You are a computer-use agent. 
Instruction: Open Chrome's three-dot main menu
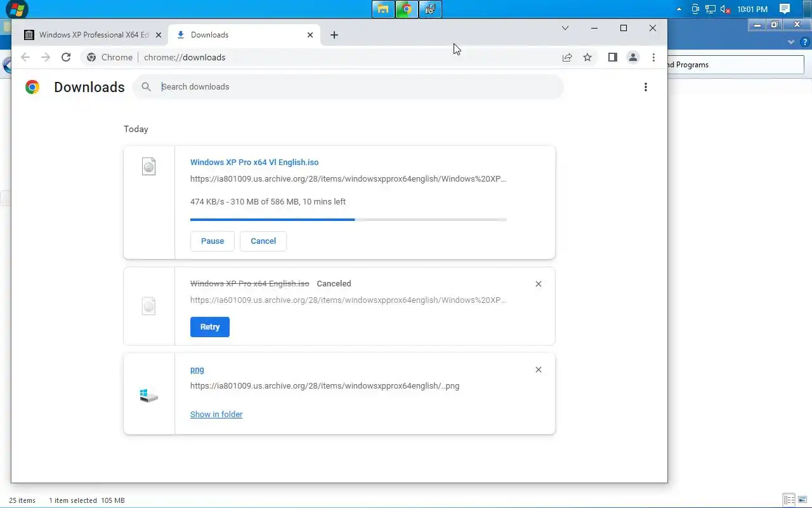coord(653,57)
